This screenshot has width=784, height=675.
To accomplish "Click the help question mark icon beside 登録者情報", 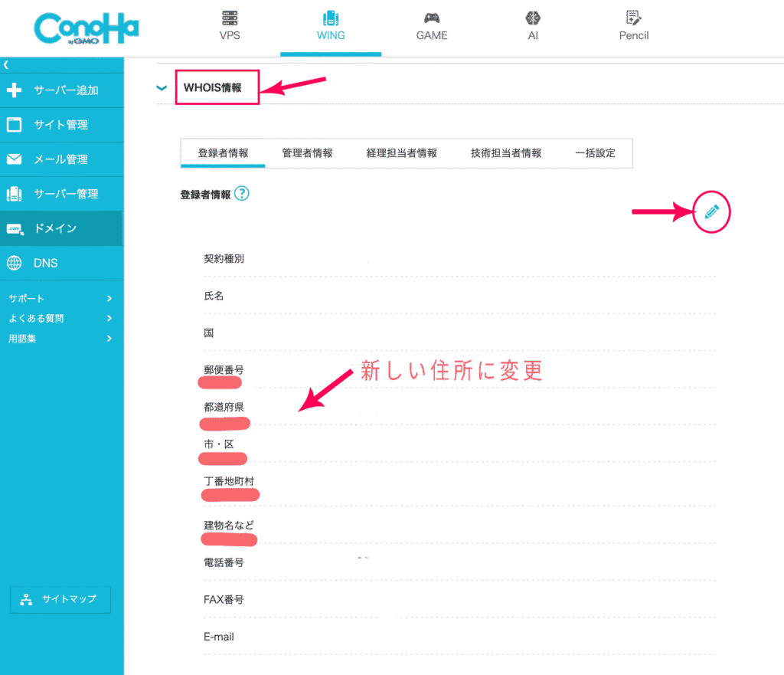I will tap(242, 195).
